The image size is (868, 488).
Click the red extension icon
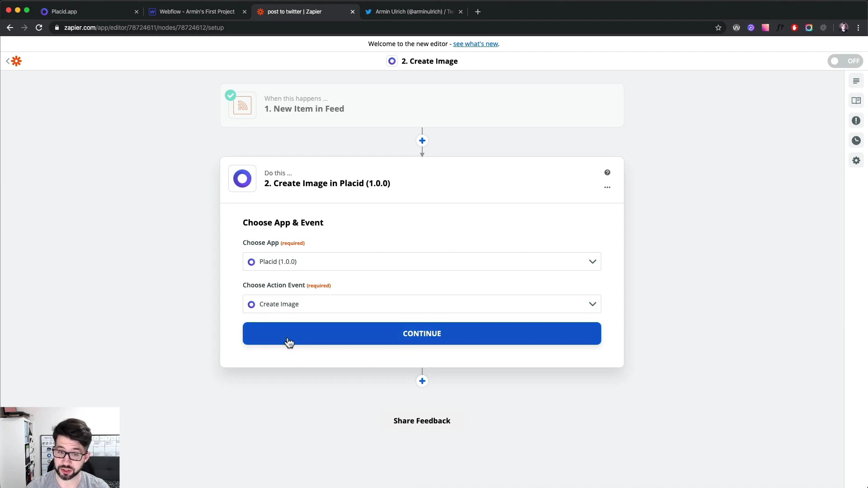click(x=794, y=28)
